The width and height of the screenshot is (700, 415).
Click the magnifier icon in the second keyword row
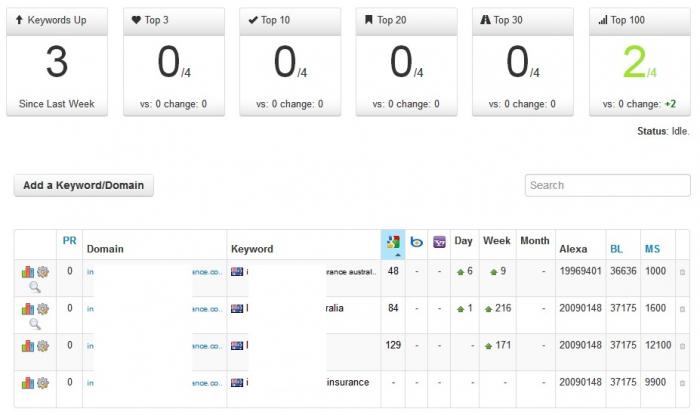[35, 324]
